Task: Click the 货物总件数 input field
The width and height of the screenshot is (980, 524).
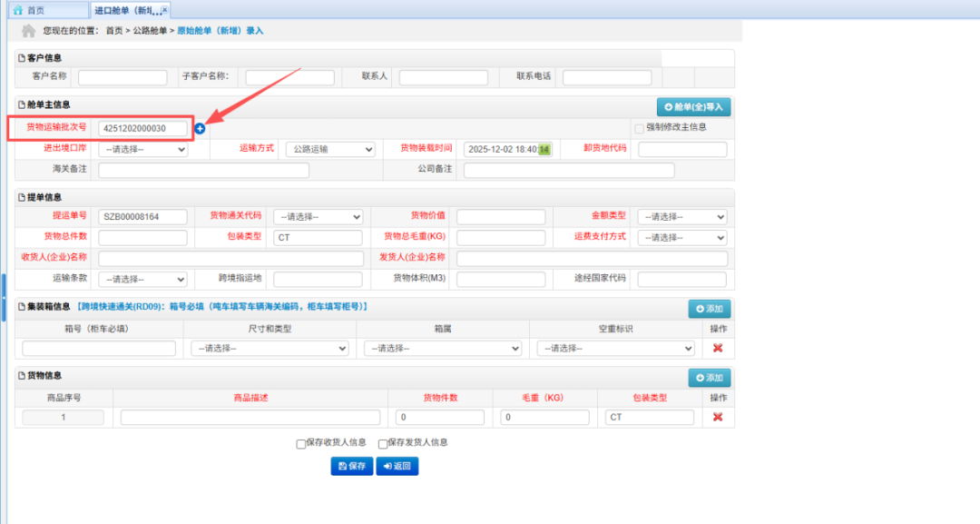Action: (x=143, y=238)
